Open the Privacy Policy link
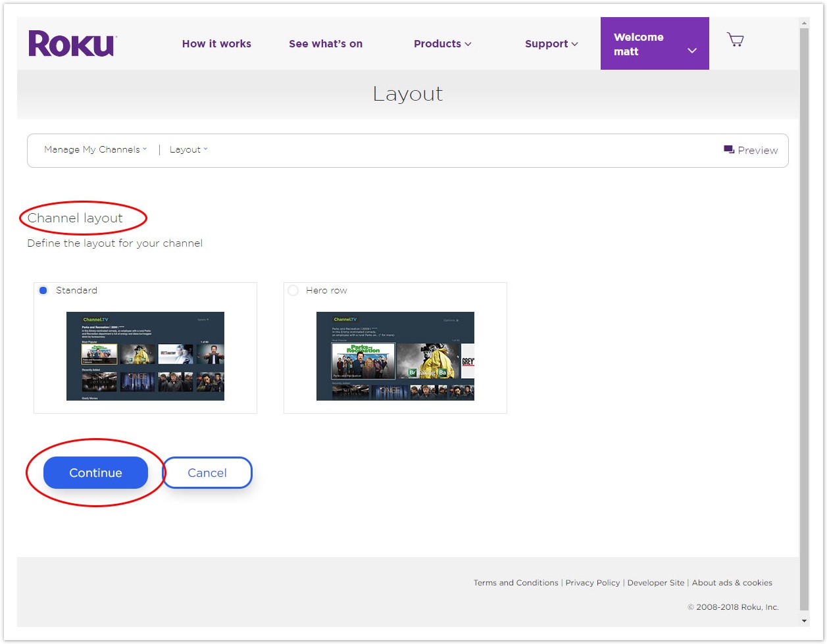 point(593,583)
